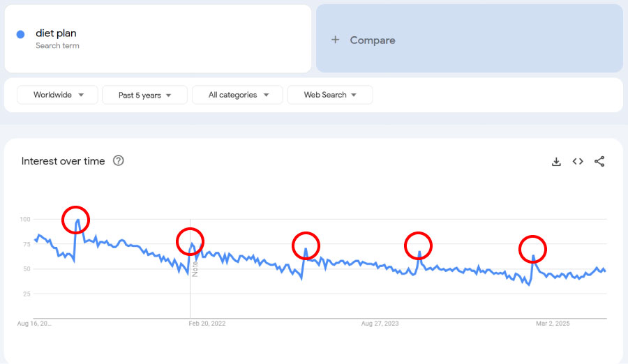
Task: Click the first circled peak near 100
Action: 76,220
